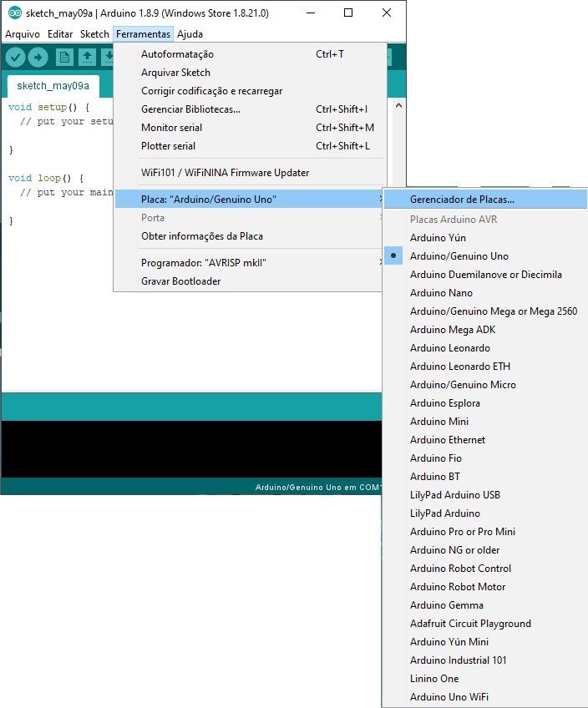Open the Ajuda menu
This screenshot has width=588, height=708.
click(190, 34)
